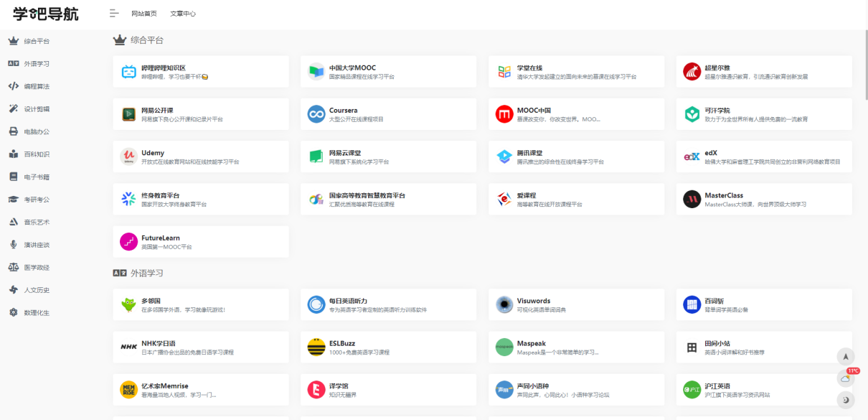Viewport: 868px width, 420px height.
Task: Collapse sidebar with the hamburger menu icon
Action: pyautogui.click(x=113, y=13)
